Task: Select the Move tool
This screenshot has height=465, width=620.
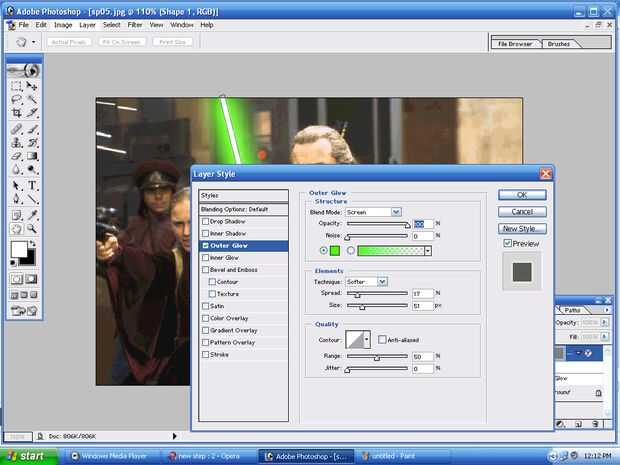Action: 32,87
